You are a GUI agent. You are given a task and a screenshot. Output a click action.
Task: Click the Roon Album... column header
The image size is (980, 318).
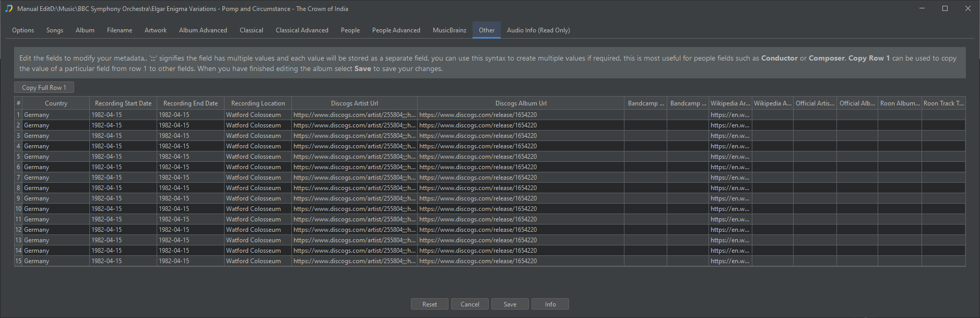click(x=900, y=103)
